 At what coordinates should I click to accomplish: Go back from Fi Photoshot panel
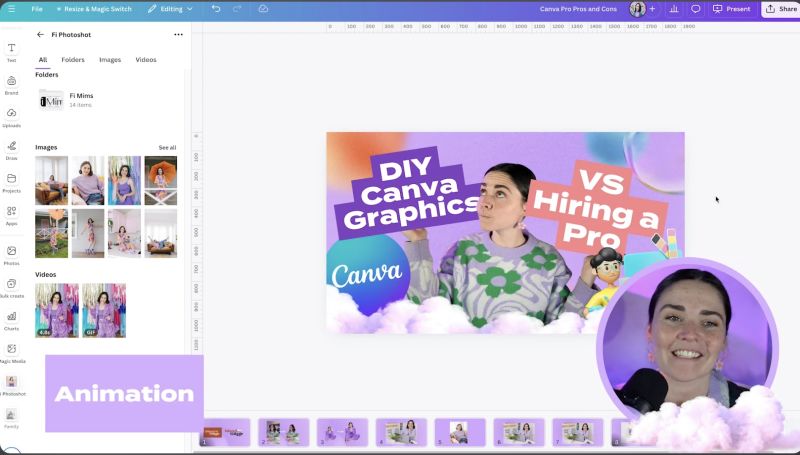[x=40, y=35]
